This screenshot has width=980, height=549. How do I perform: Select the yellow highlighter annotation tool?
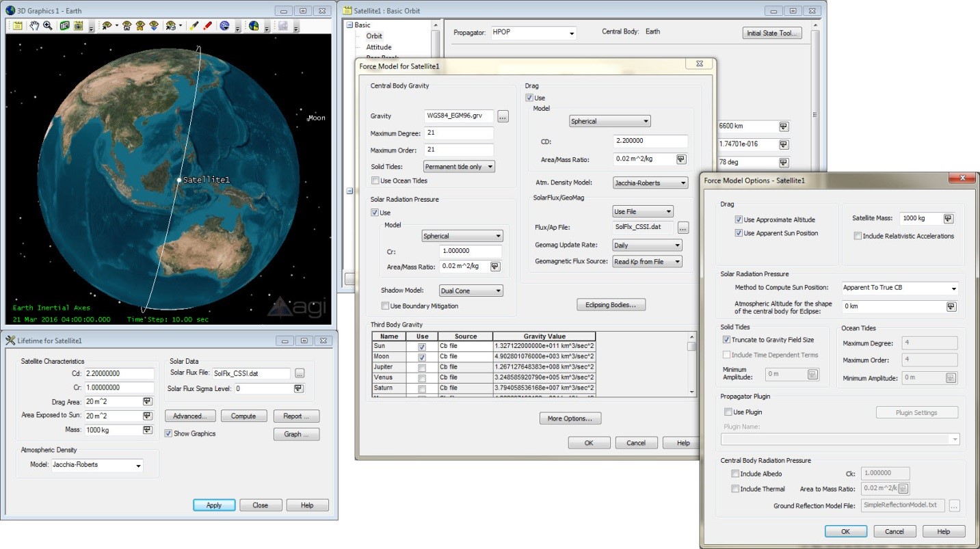click(x=194, y=26)
